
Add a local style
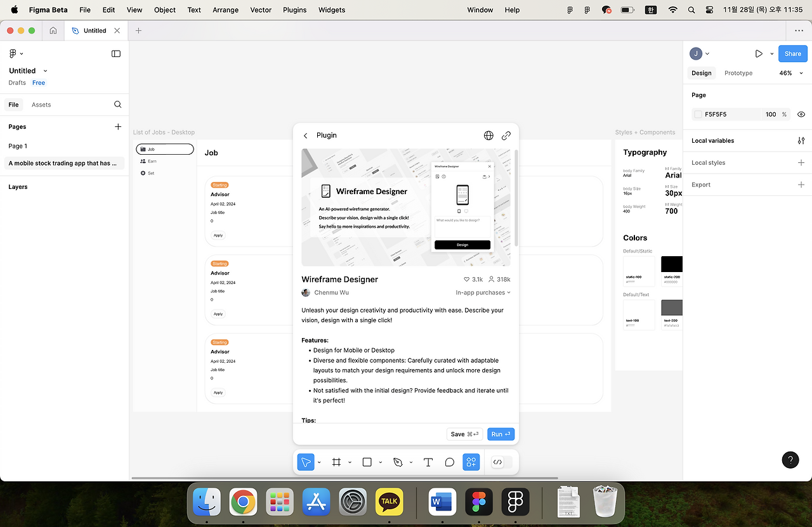[801, 163]
